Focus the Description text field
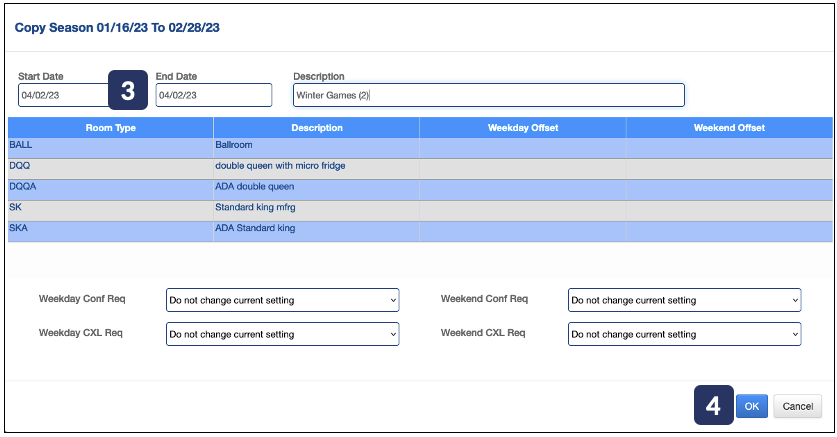Image resolution: width=837 pixels, height=437 pixels. click(488, 95)
